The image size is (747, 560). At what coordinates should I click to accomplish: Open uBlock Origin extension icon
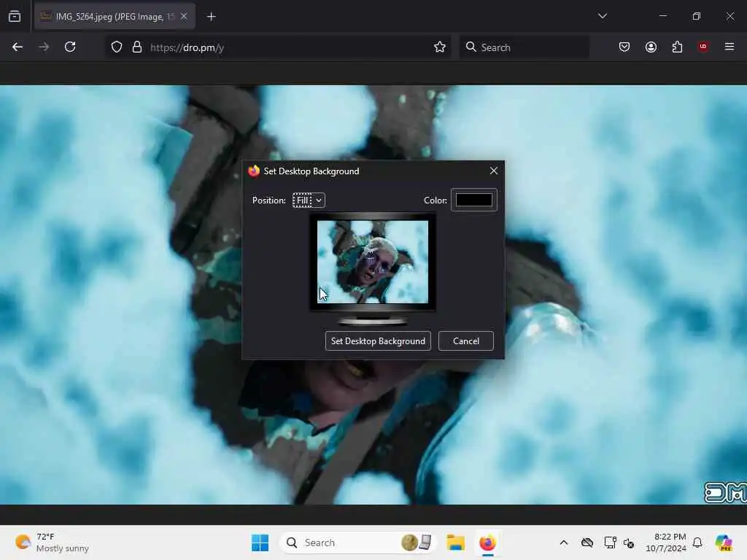point(703,47)
